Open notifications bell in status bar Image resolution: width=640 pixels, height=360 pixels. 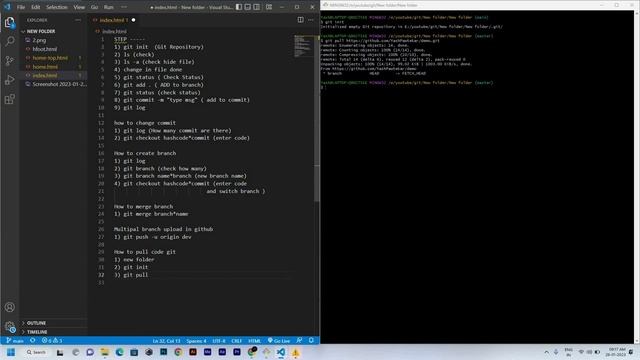pyautogui.click(x=311, y=340)
